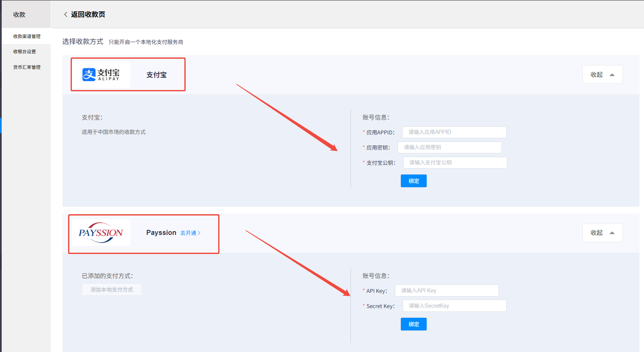Click the collapse arrow icon in Alipay section

(612, 75)
